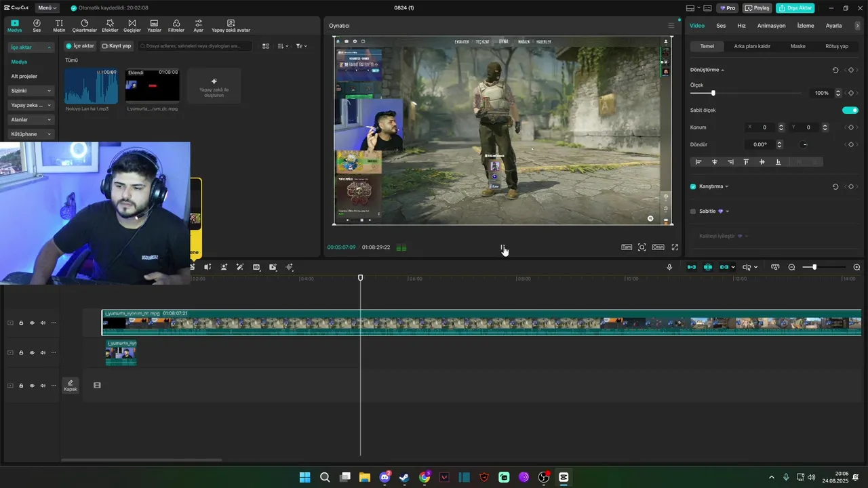Open the Yazılar captions panel
This screenshot has width=868, height=488.
(154, 26)
